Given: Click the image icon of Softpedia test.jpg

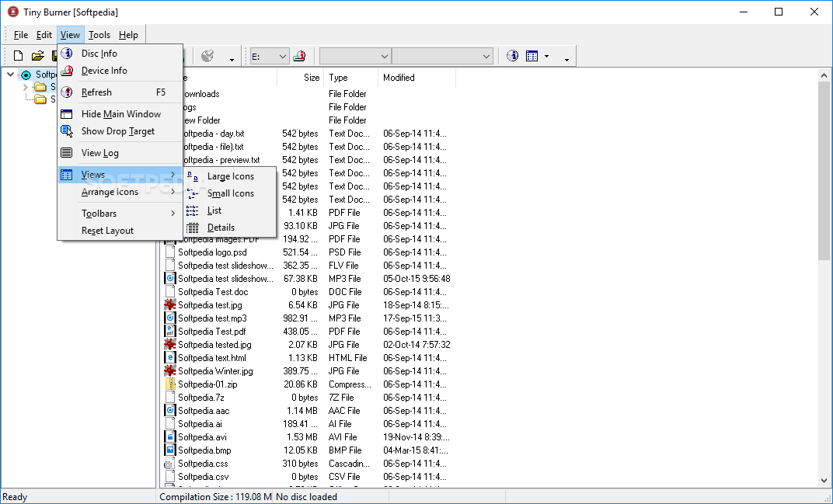Looking at the screenshot, I should coord(170,305).
